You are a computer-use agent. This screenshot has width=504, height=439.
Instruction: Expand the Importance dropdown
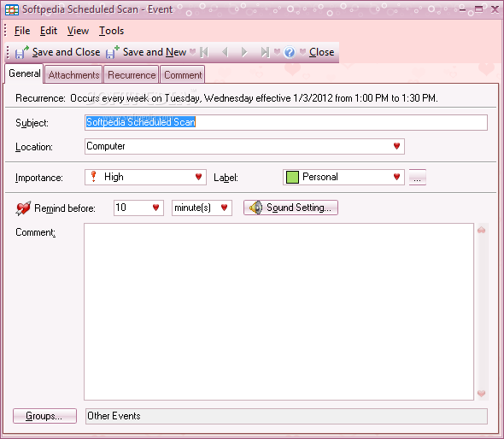(198, 177)
